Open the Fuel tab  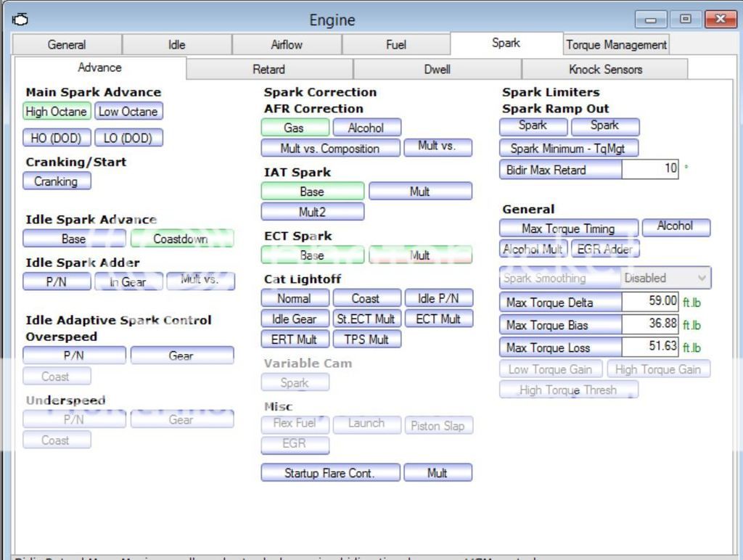pyautogui.click(x=396, y=45)
